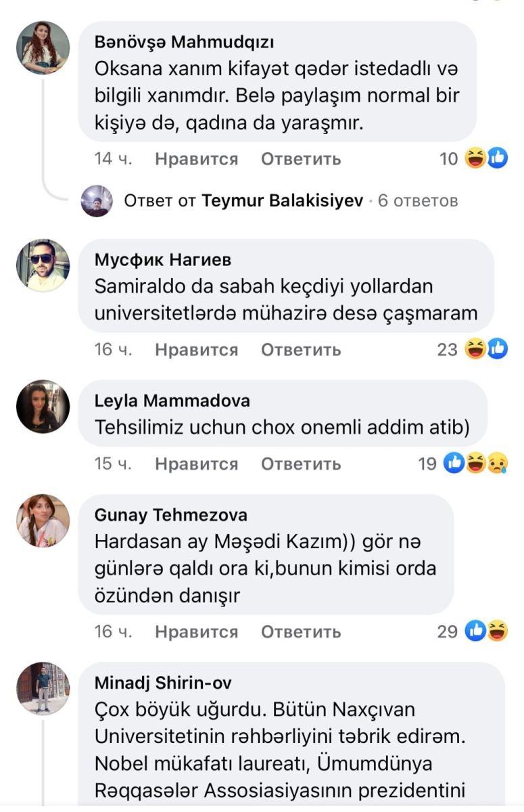This screenshot has height=812, width=524.
Task: View reactions on Gunay Tehmezova's comment
Action: click(x=487, y=631)
